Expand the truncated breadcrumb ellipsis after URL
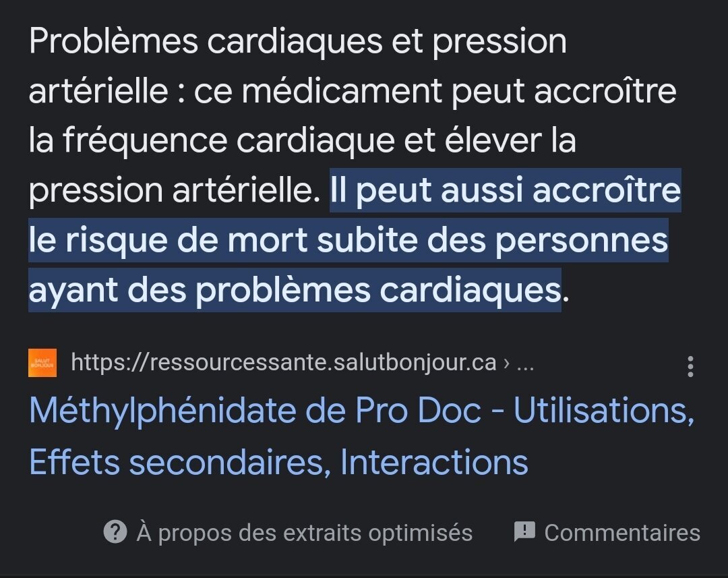The image size is (728, 578). coord(524,364)
